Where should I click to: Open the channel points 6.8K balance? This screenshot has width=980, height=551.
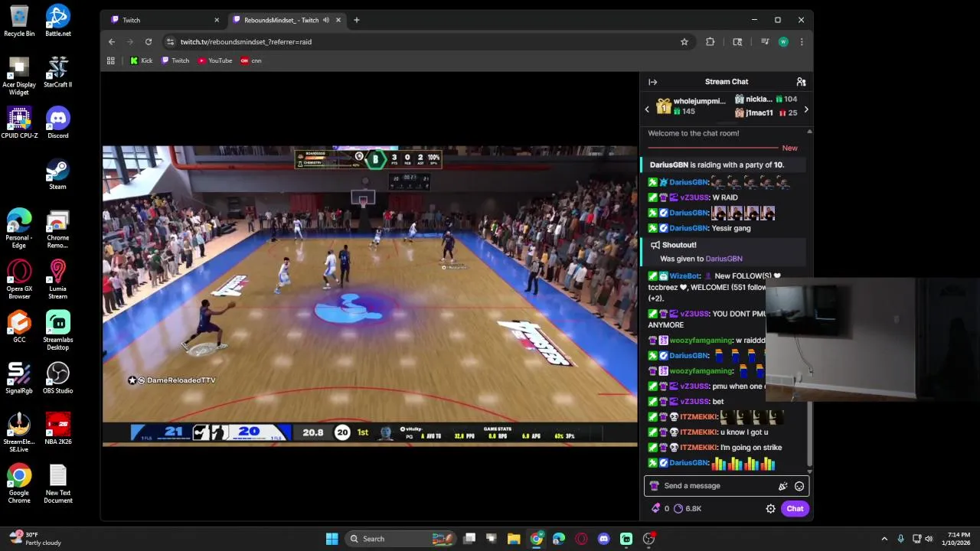(688, 509)
